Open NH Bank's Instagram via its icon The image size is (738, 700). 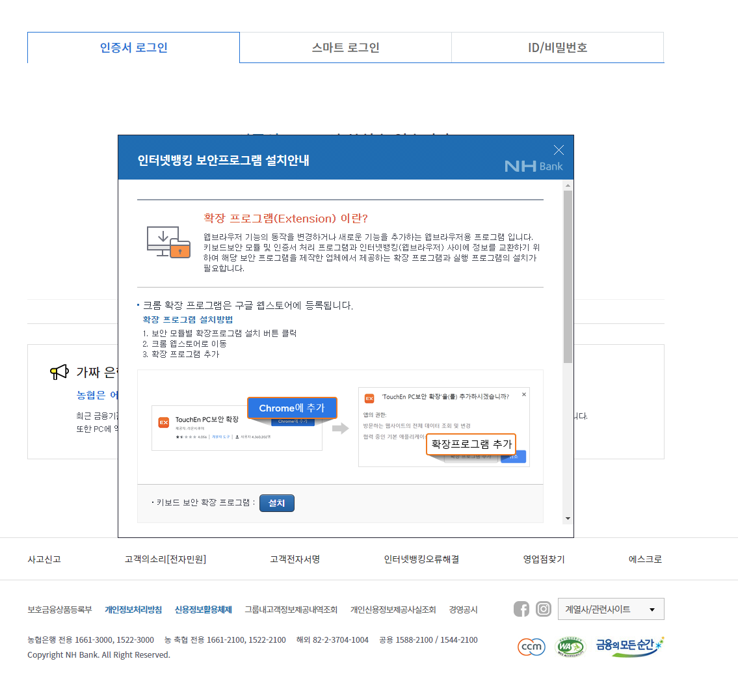[x=544, y=609]
